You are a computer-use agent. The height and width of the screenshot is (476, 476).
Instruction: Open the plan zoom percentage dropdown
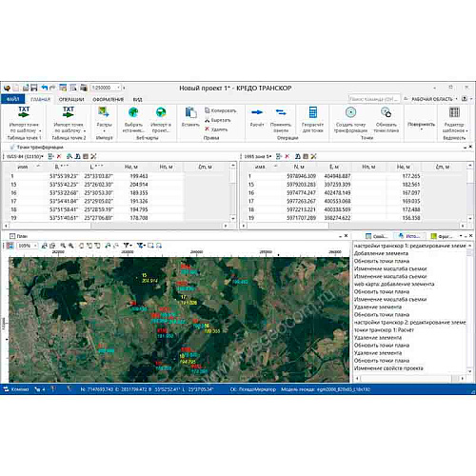35,246
